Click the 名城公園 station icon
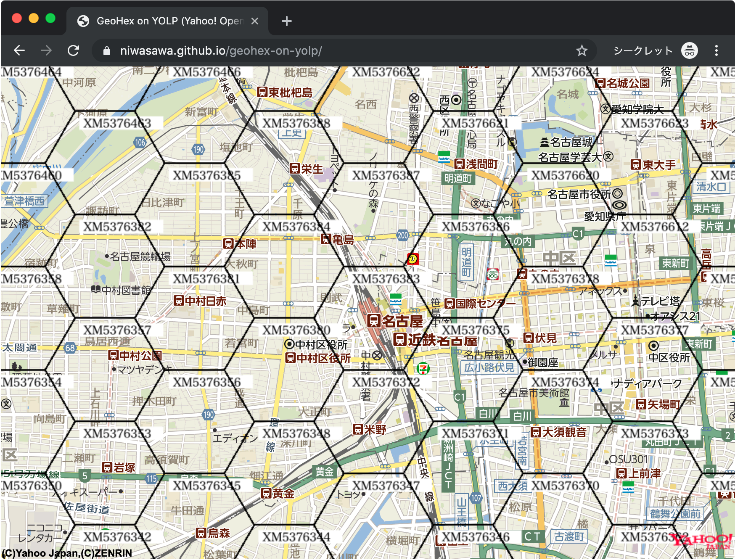This screenshot has height=560, width=735. pos(600,83)
